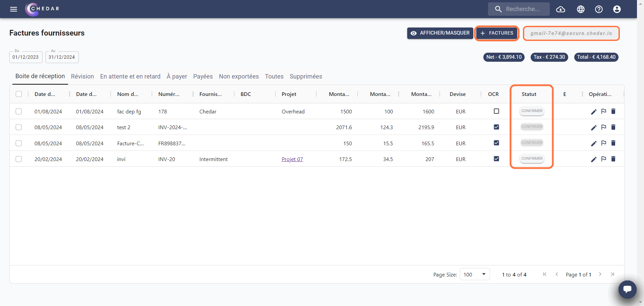Sort by the Projet column header
This screenshot has width=644, height=306.
(289, 94)
